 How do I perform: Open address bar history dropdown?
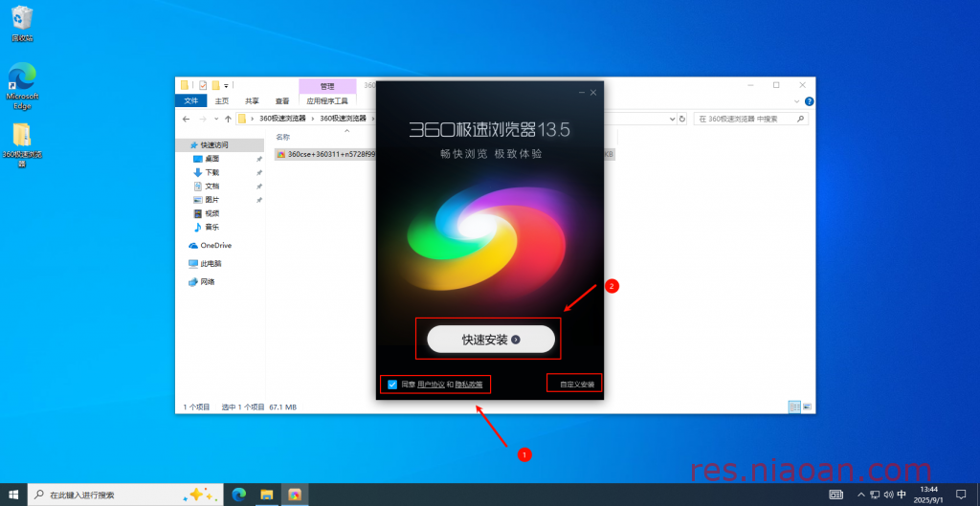(x=673, y=119)
